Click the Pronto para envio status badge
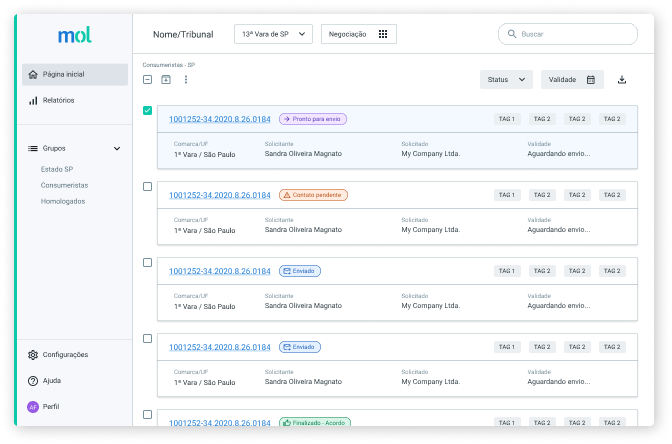The image size is (672, 444). tap(313, 119)
